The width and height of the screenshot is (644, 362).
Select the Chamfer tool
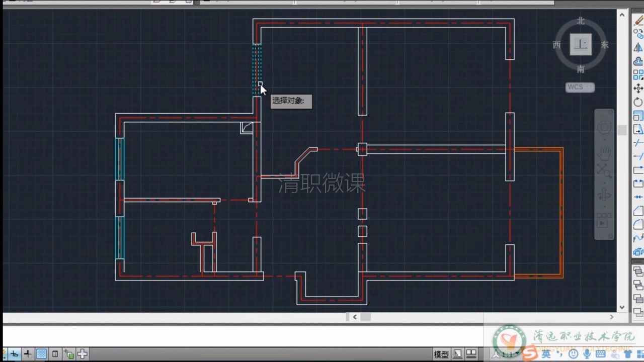[x=638, y=211]
